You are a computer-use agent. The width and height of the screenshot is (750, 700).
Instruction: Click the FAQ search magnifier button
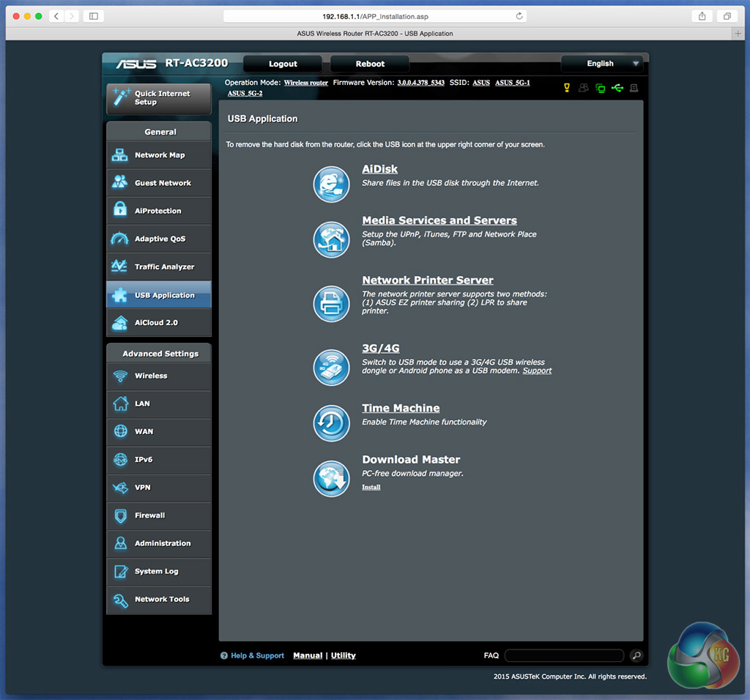[636, 655]
